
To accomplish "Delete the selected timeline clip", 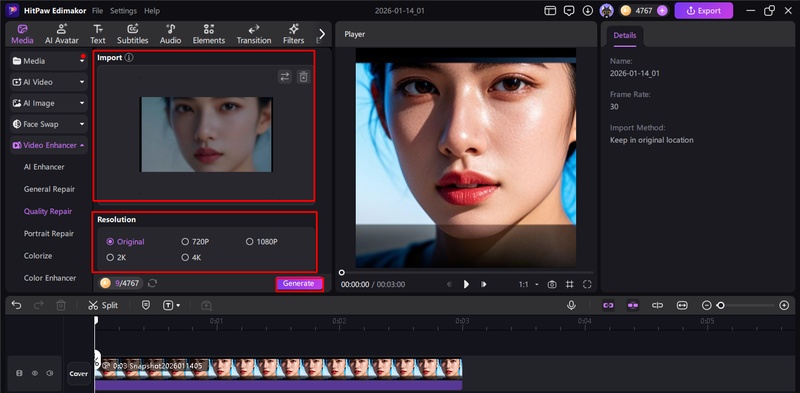I will tap(61, 305).
